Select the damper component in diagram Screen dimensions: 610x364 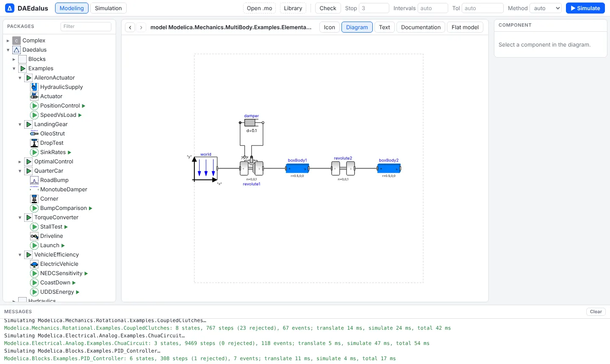(251, 123)
